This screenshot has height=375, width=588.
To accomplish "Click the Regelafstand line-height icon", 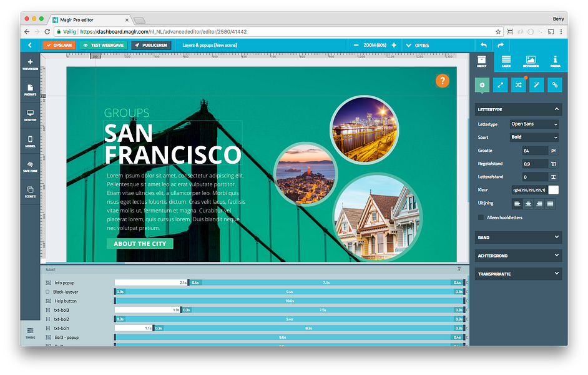I will (554, 164).
